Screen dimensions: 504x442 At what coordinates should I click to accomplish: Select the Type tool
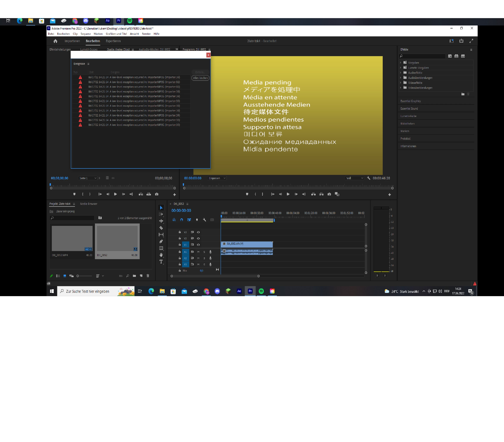point(161,262)
